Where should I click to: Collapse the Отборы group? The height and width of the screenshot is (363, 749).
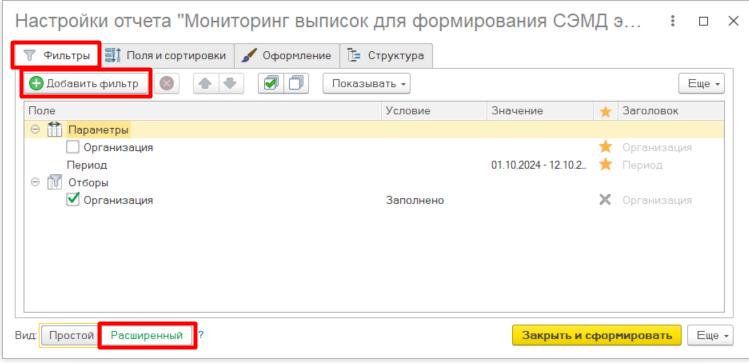click(x=35, y=182)
